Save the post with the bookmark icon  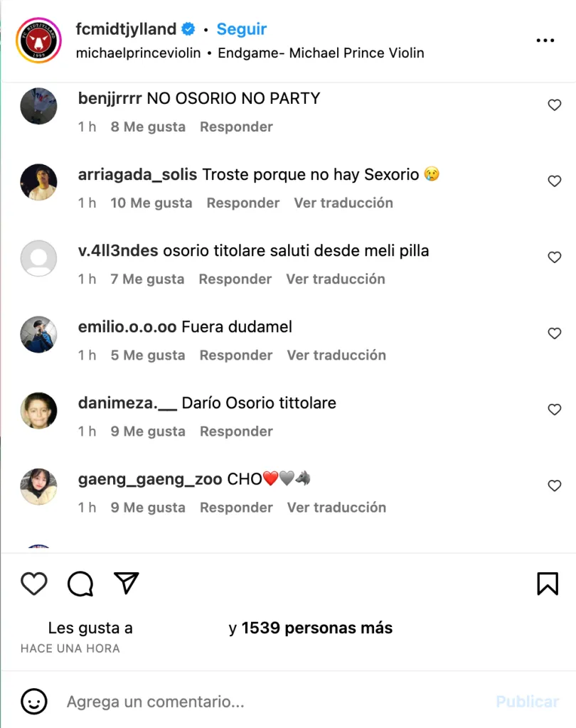[547, 584]
